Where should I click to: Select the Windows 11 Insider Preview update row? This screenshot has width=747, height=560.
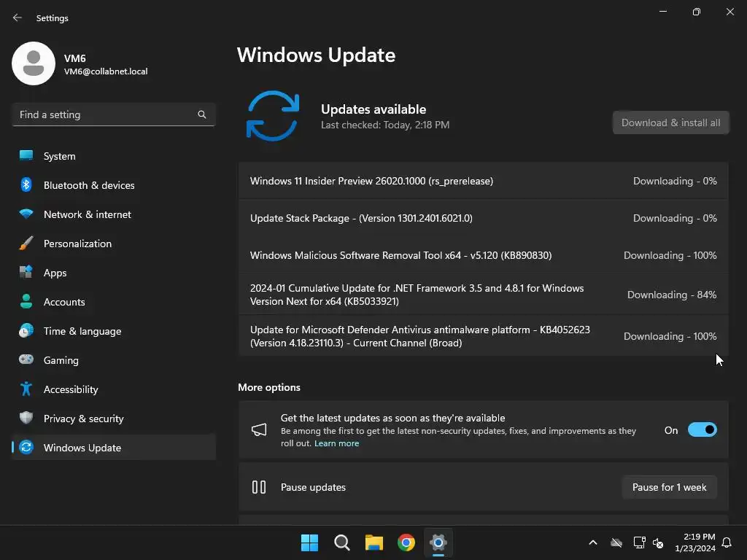pyautogui.click(x=484, y=181)
